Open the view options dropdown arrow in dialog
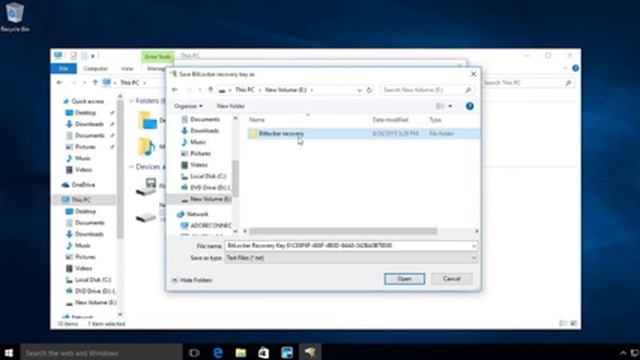 pos(450,106)
